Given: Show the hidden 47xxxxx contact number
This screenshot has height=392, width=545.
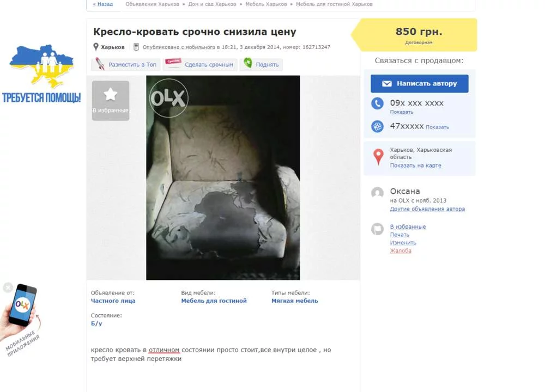Looking at the screenshot, I should pos(437,127).
